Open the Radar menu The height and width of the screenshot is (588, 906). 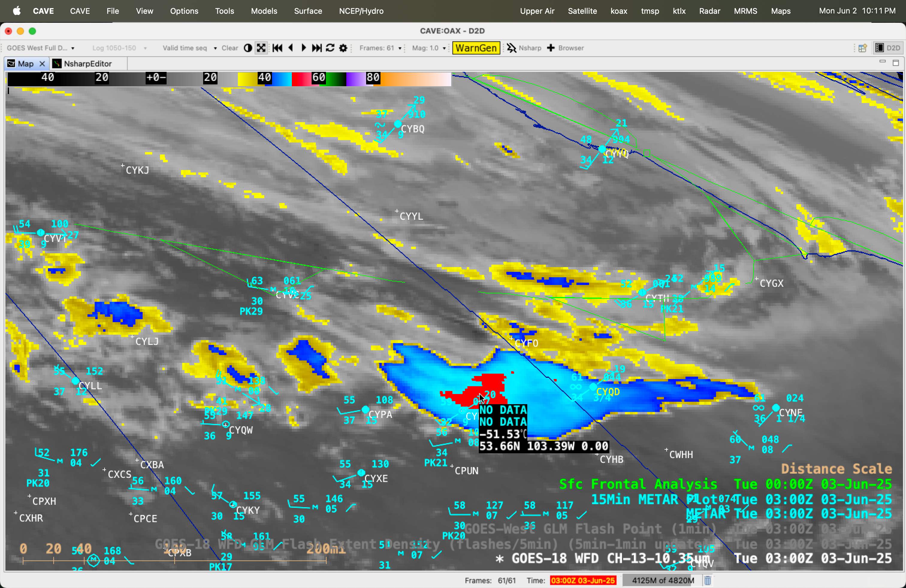pos(709,11)
